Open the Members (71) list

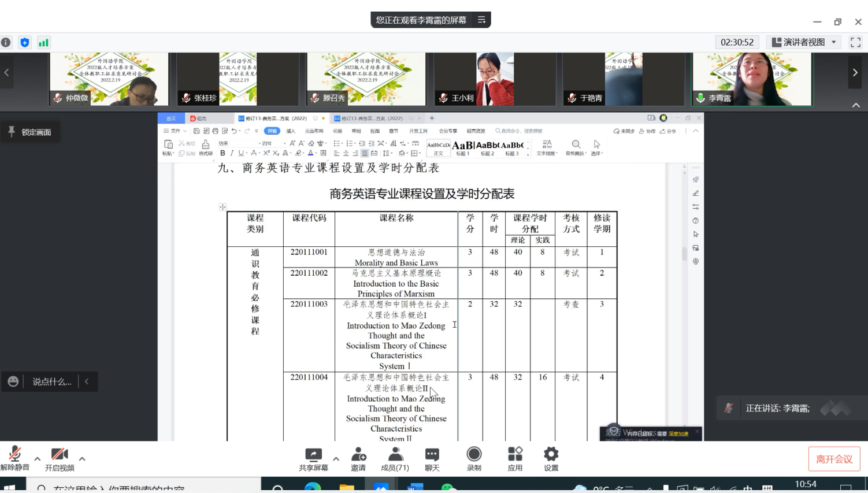(395, 454)
